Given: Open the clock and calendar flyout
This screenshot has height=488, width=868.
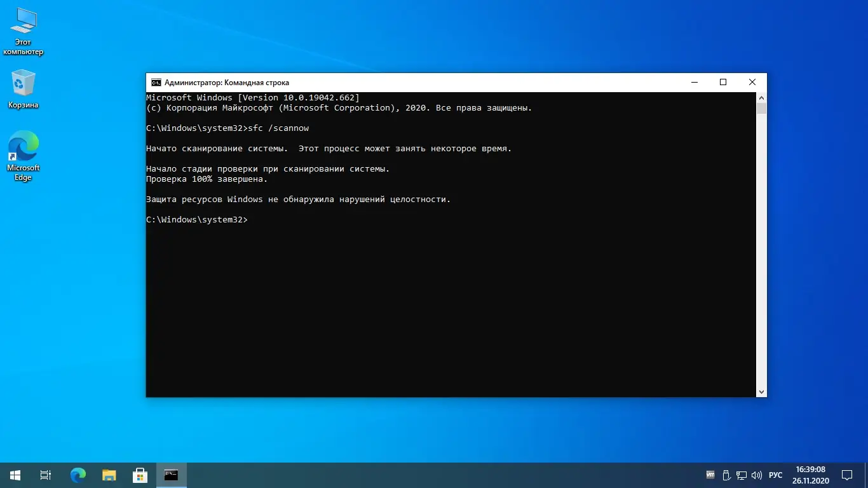Looking at the screenshot, I should pos(812,475).
